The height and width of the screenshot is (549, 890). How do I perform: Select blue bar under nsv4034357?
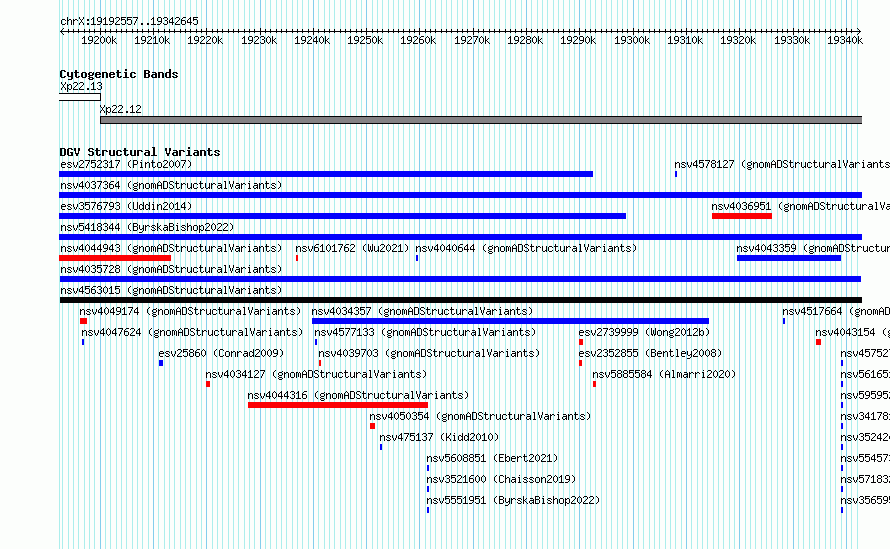510,321
